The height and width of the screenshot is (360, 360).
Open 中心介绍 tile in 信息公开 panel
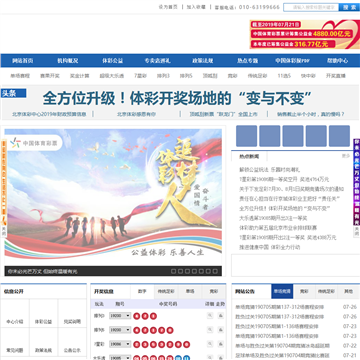point(15,313)
